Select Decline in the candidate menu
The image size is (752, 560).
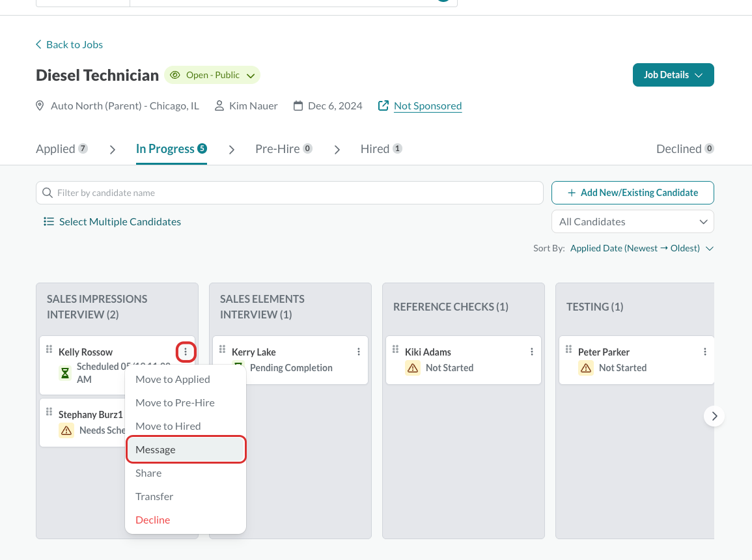coord(186,520)
